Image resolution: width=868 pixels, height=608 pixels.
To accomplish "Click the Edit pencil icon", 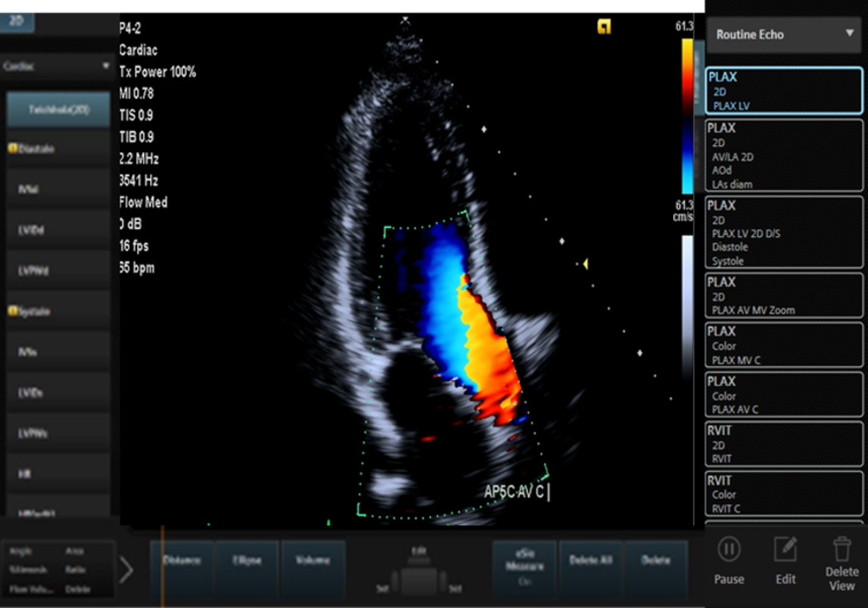I will [785, 549].
